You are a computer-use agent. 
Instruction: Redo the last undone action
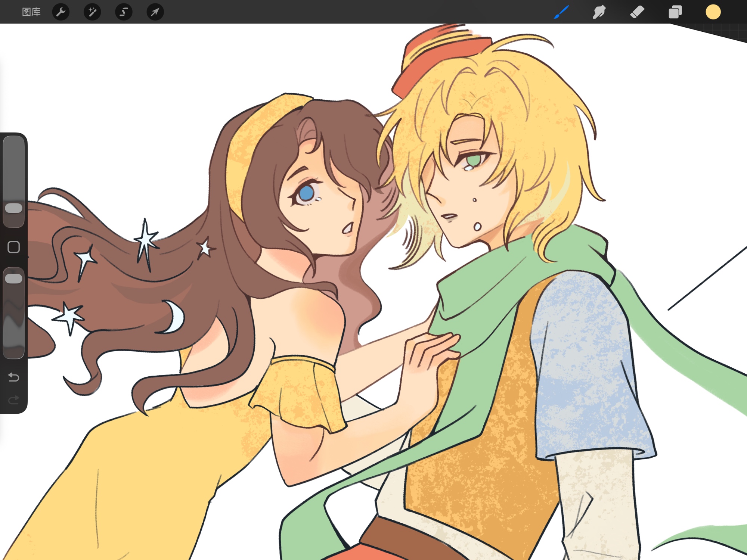[x=14, y=400]
